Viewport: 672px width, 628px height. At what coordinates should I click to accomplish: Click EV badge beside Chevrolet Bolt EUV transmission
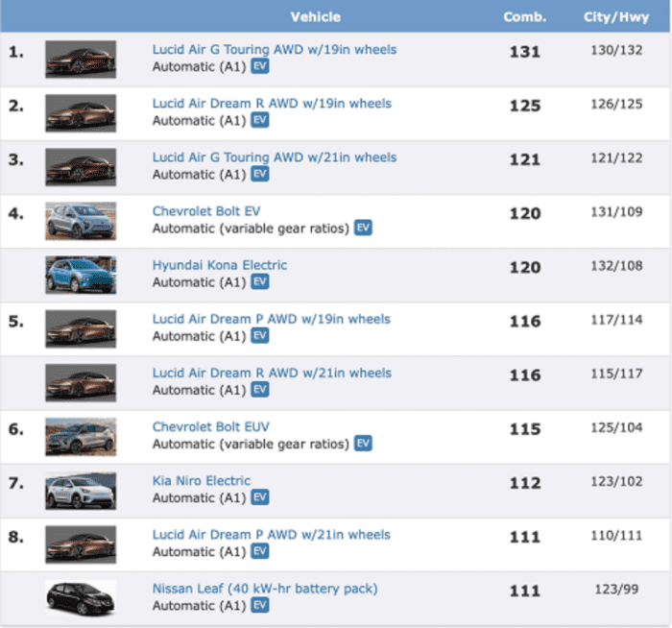click(363, 444)
